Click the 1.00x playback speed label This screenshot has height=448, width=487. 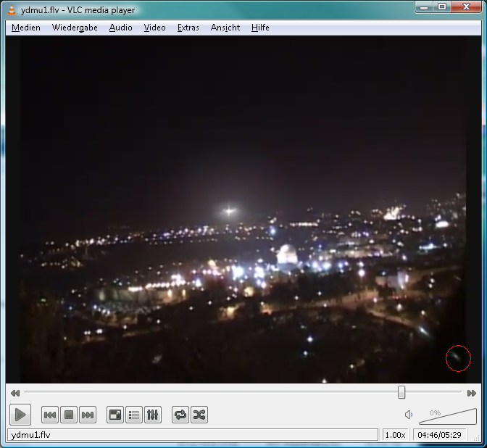(x=395, y=435)
